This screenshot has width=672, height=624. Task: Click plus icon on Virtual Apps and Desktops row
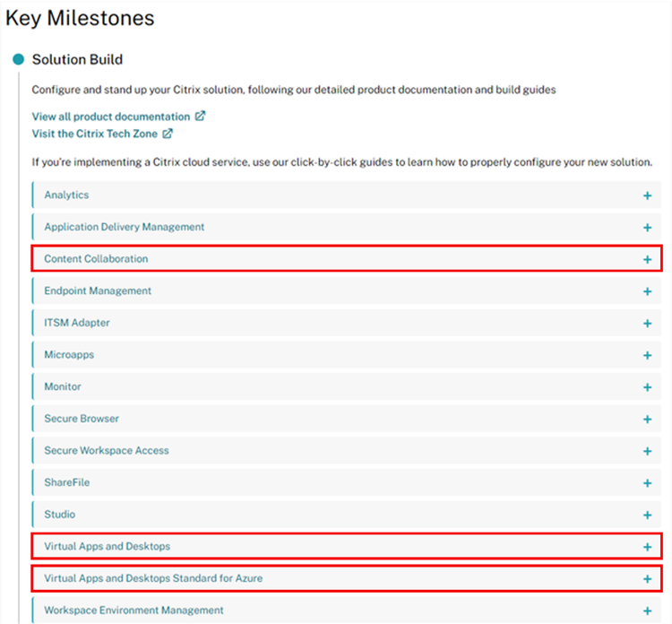tap(647, 547)
